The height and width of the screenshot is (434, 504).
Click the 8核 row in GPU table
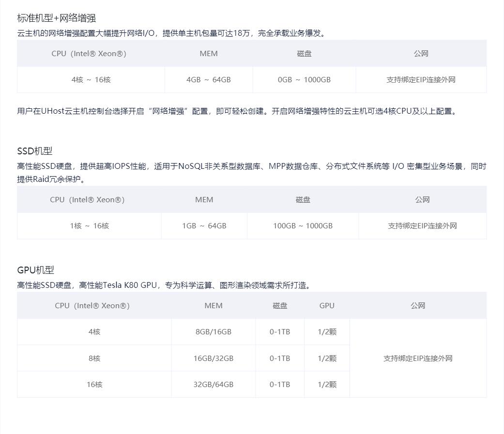94,359
